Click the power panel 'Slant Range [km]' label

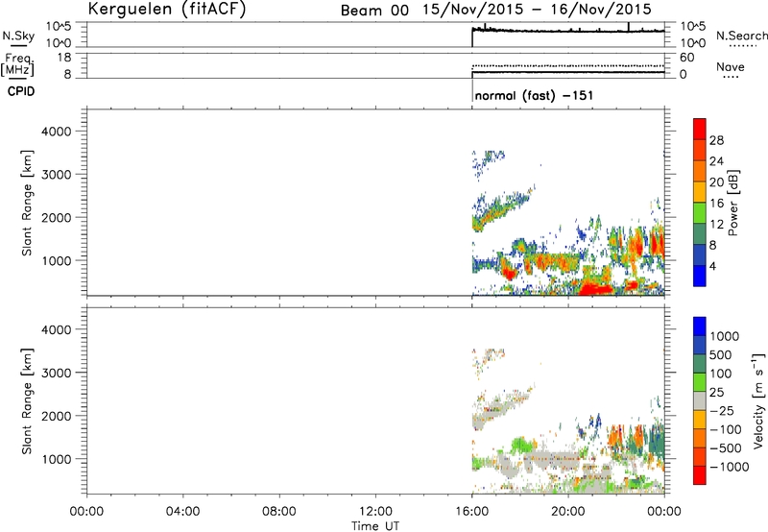coord(27,203)
